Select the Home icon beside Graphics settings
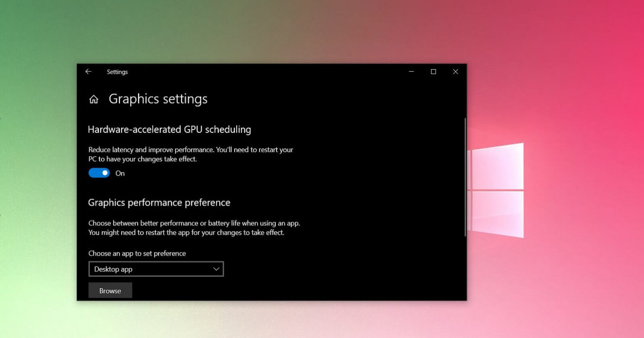This screenshot has height=338, width=644. (93, 99)
